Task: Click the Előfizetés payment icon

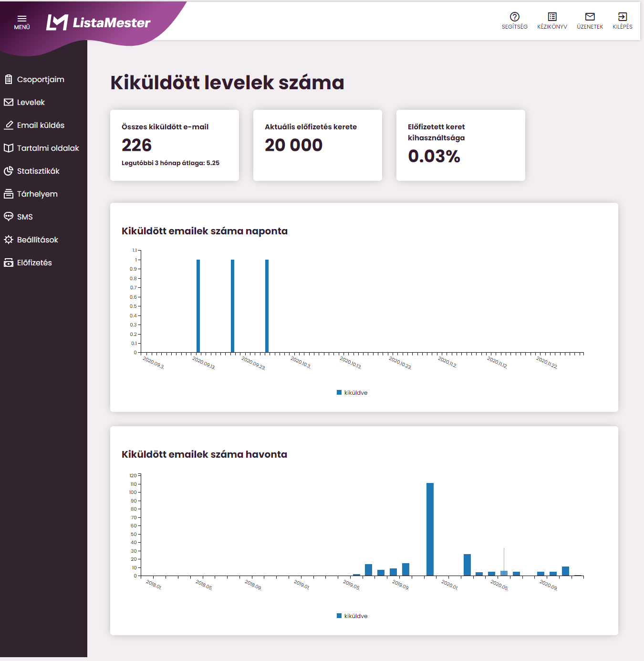Action: [x=9, y=262]
